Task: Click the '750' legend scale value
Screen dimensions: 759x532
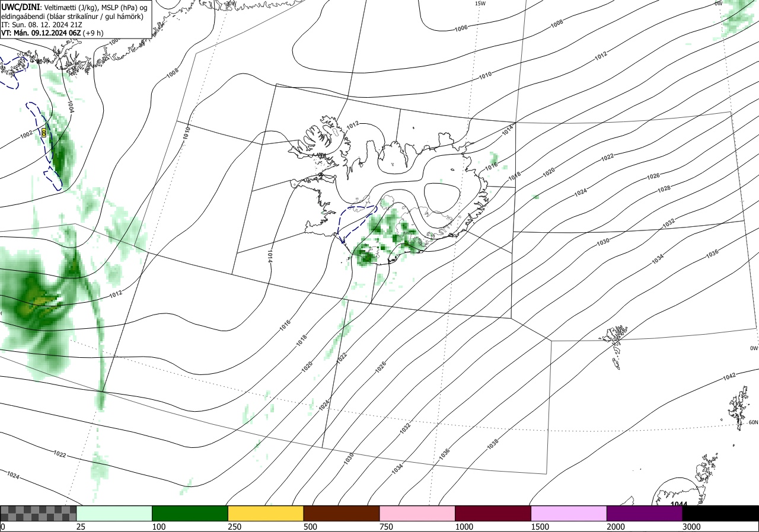Action: (386, 527)
